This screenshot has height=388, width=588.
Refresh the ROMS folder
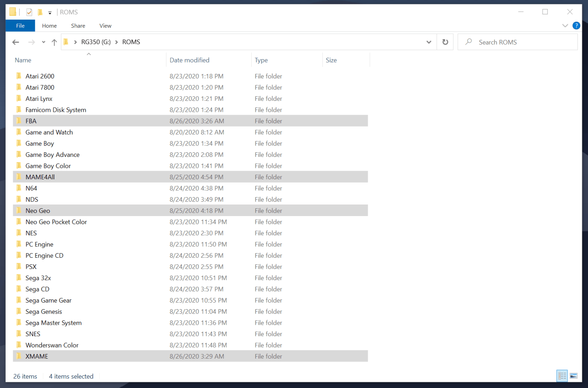(x=445, y=42)
